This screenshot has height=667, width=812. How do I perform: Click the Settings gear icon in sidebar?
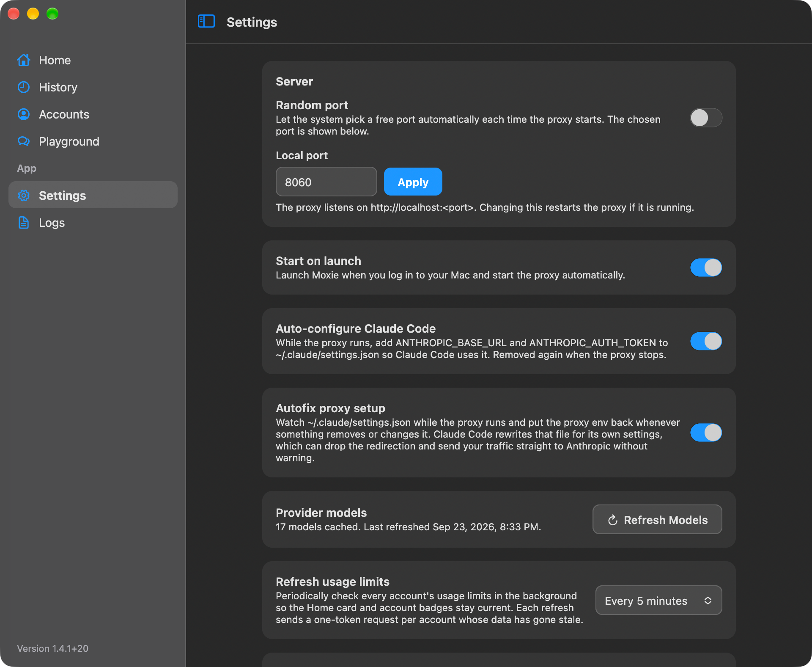[x=24, y=196]
